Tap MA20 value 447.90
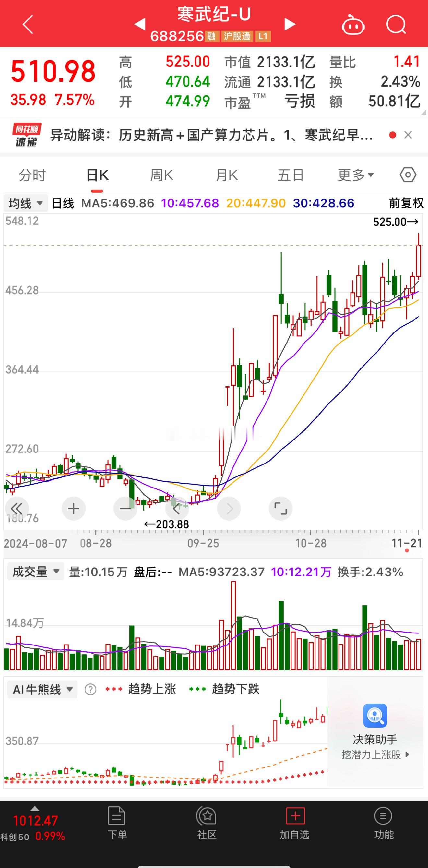 (256, 203)
